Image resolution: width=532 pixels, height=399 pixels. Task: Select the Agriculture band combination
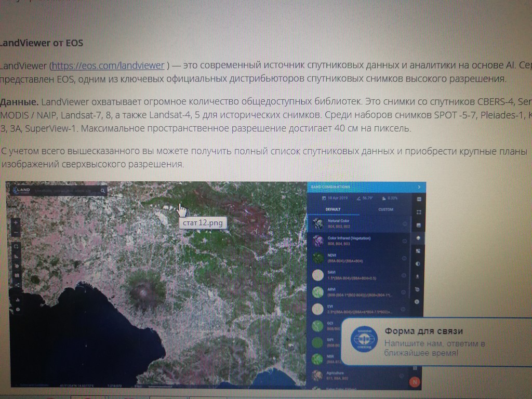(x=358, y=375)
